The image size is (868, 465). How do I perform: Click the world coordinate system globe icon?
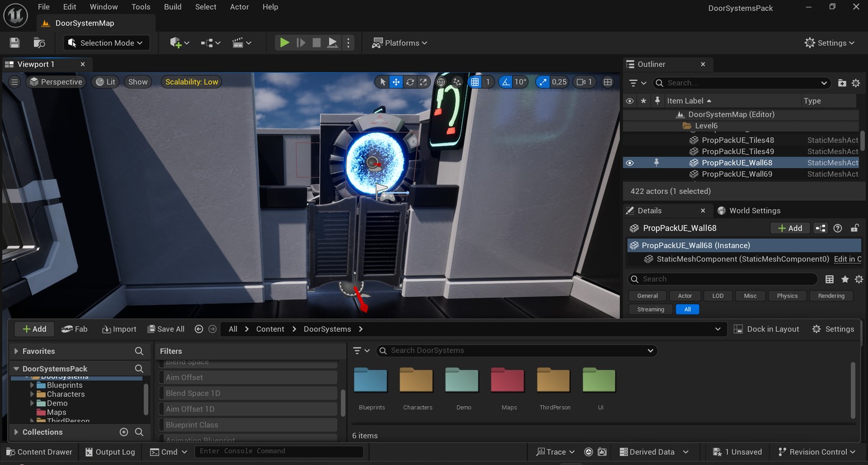click(441, 82)
